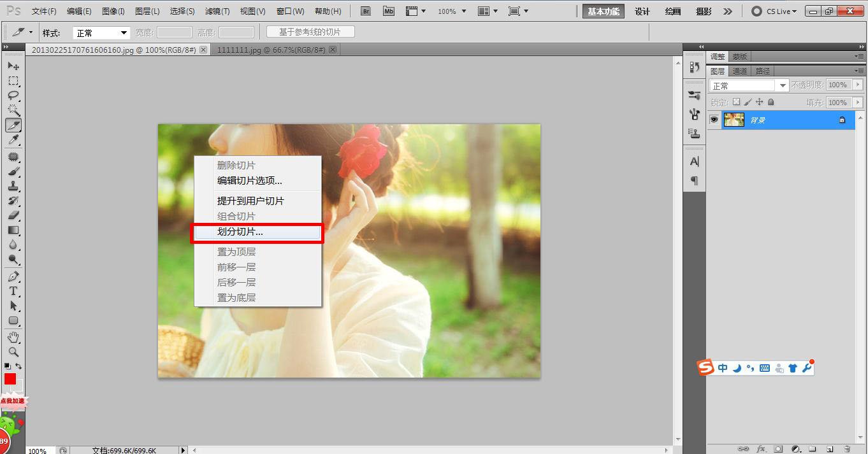
Task: Select the Clone Stamp tool
Action: pos(13,187)
